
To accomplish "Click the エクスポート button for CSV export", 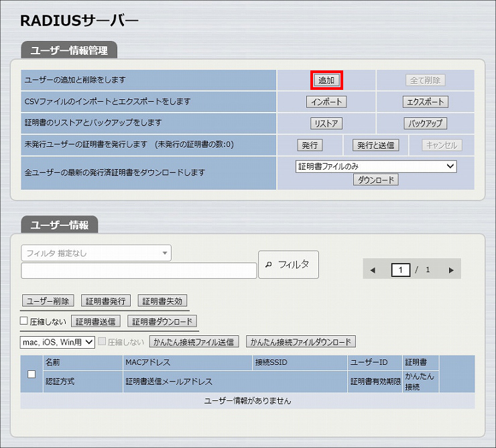I will pyautogui.click(x=425, y=102).
